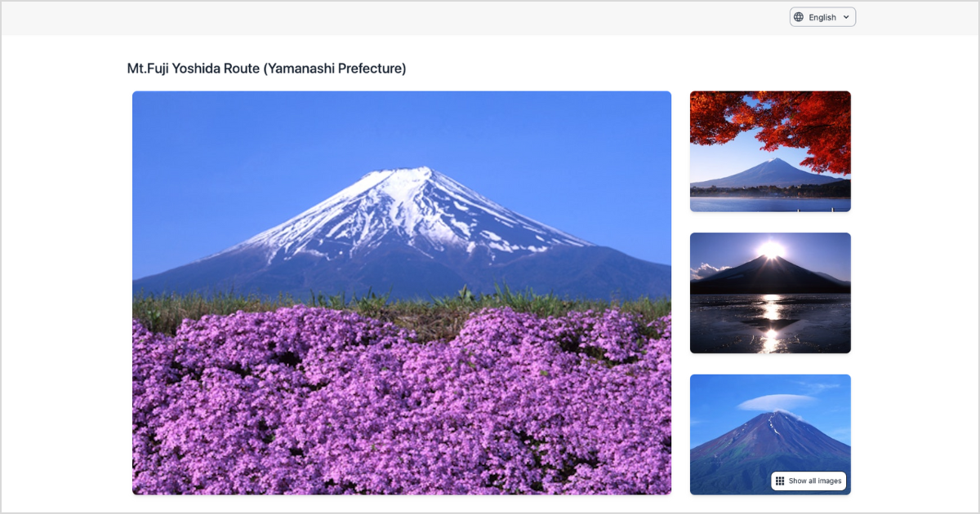The image size is (980, 514).
Task: Open the English language dropdown
Action: (822, 17)
